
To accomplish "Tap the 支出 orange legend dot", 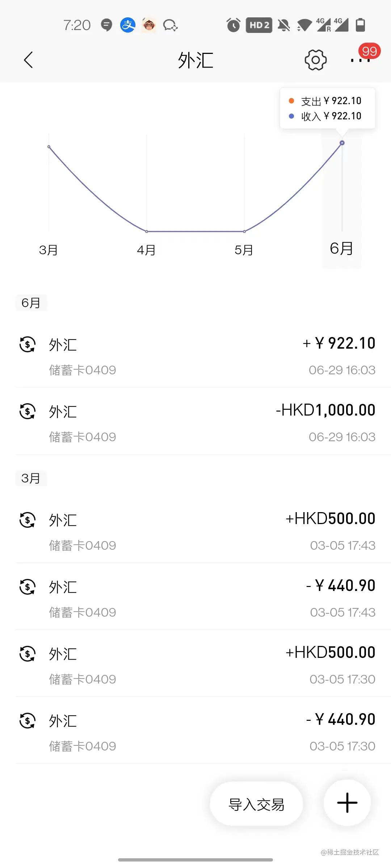I will pos(291,101).
